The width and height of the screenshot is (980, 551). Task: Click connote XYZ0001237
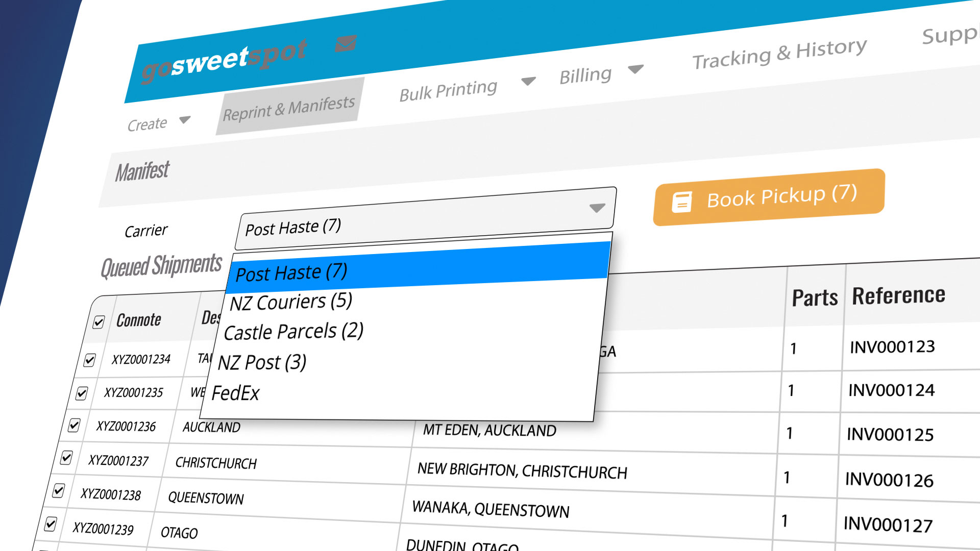coord(118,460)
